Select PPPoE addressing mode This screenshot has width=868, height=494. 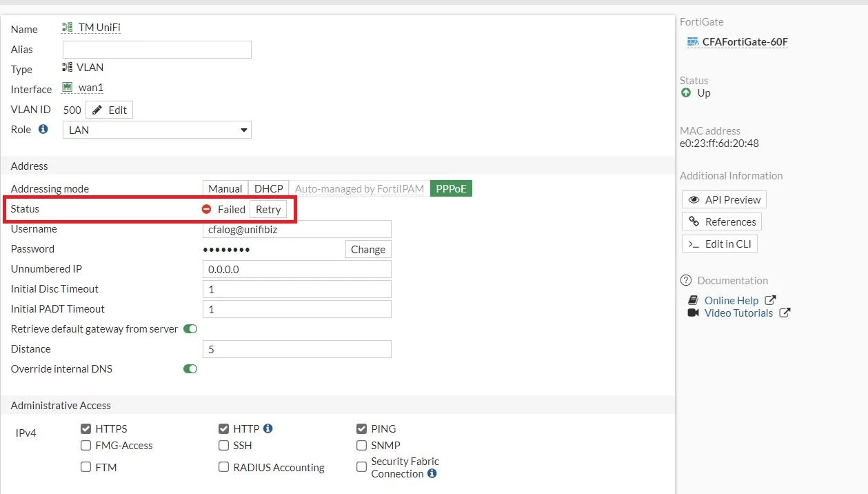click(451, 188)
